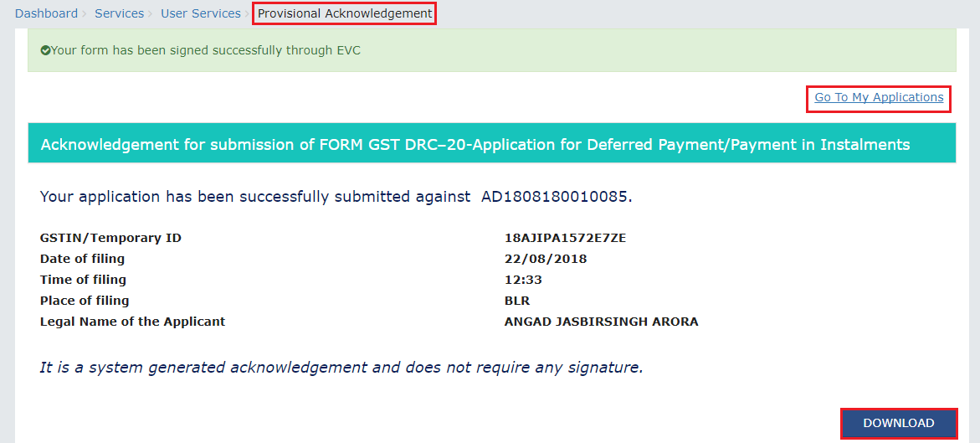Click the chevron after Dashboard breadcrumb

click(85, 13)
